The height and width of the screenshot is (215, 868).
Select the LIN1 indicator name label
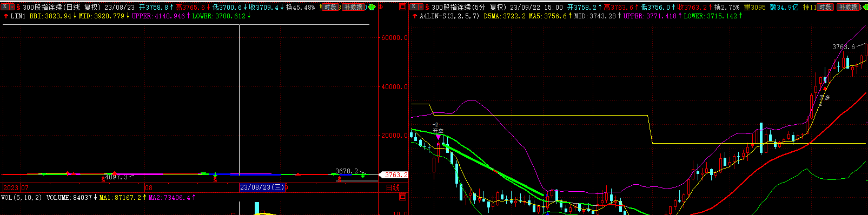[18, 16]
